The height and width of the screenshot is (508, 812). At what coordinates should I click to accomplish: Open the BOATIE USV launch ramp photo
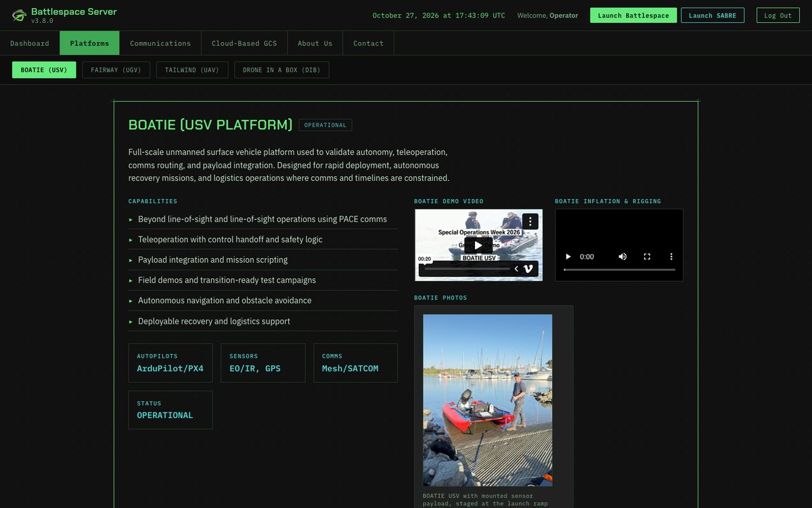[x=487, y=400]
